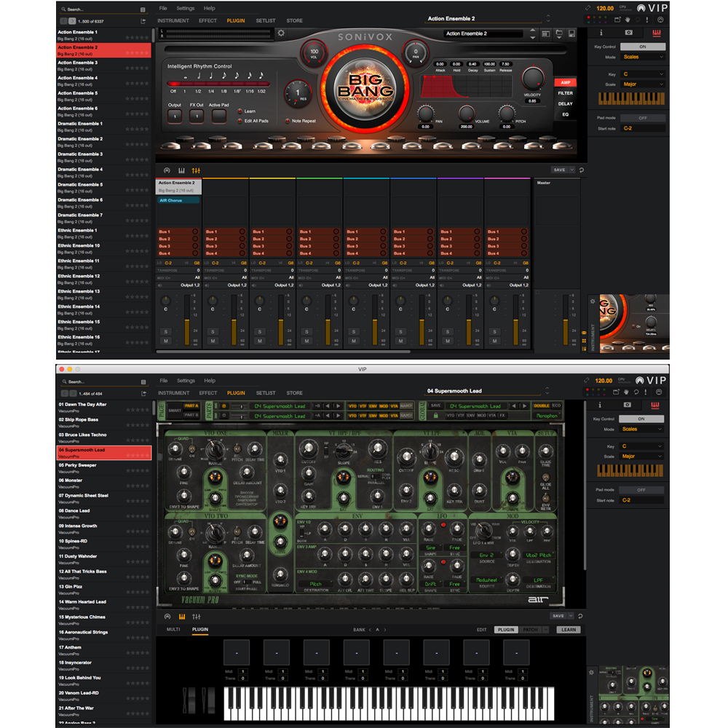
Task: Open Settings menu in top VIP window
Action: [x=185, y=8]
